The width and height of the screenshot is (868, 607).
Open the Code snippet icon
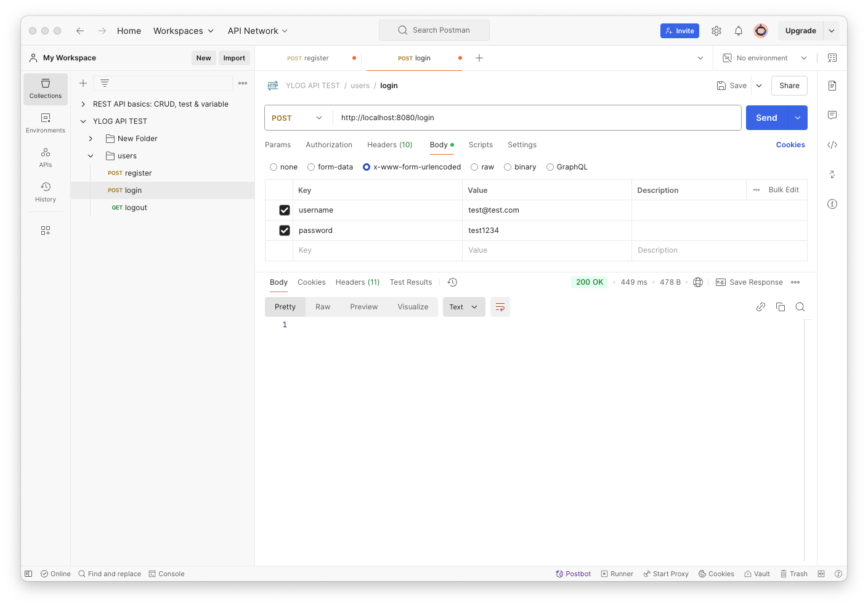(832, 145)
